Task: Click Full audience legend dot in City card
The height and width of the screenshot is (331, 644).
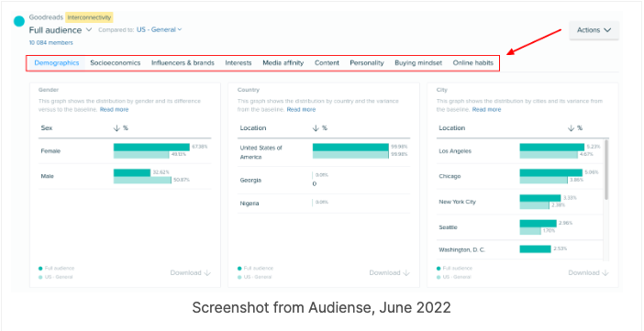Action: click(439, 268)
